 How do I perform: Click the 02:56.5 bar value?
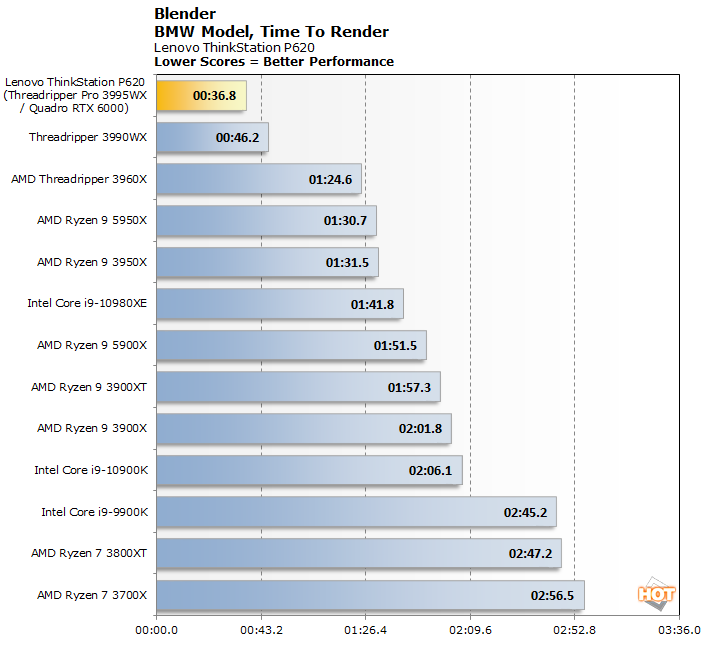click(552, 596)
